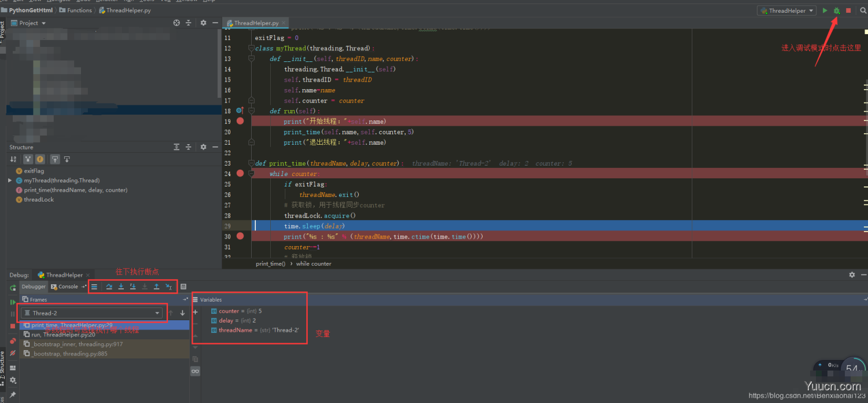The width and height of the screenshot is (868, 403).
Task: Click the Run to Cursor icon
Action: tap(168, 287)
